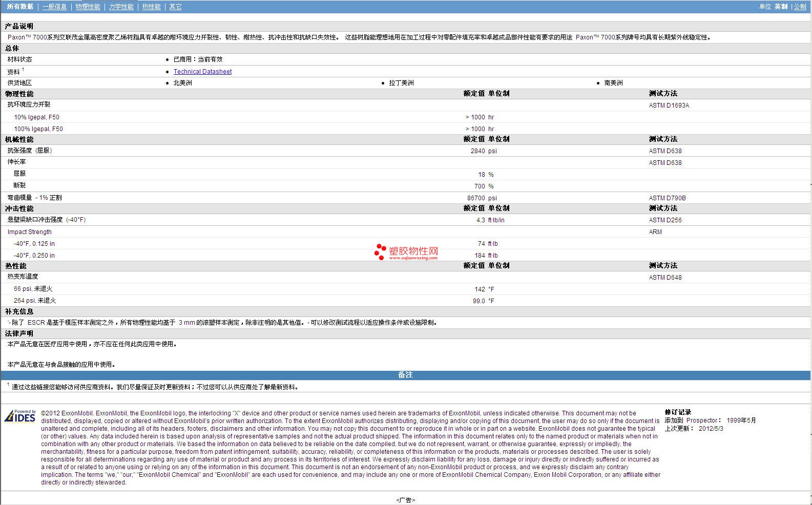The width and height of the screenshot is (812, 505).
Task: Select the 本产品无意在与食品接触的应用中使用 statement
Action: (62, 365)
